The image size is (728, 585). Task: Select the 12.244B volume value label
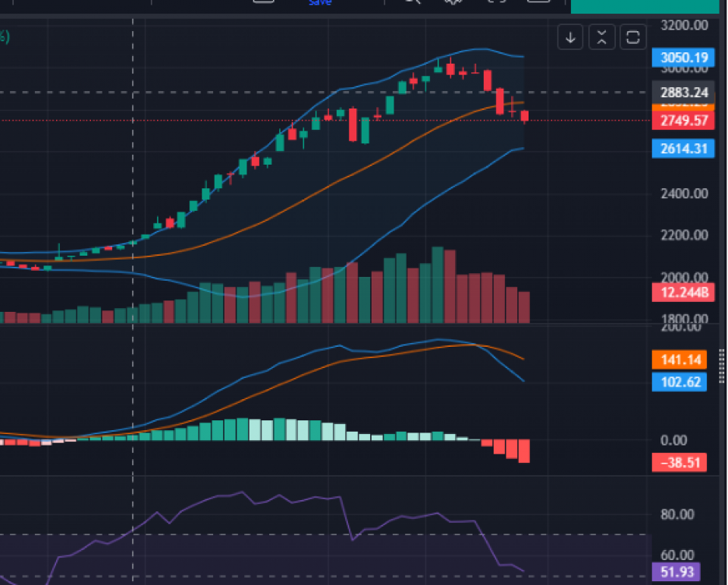click(684, 293)
